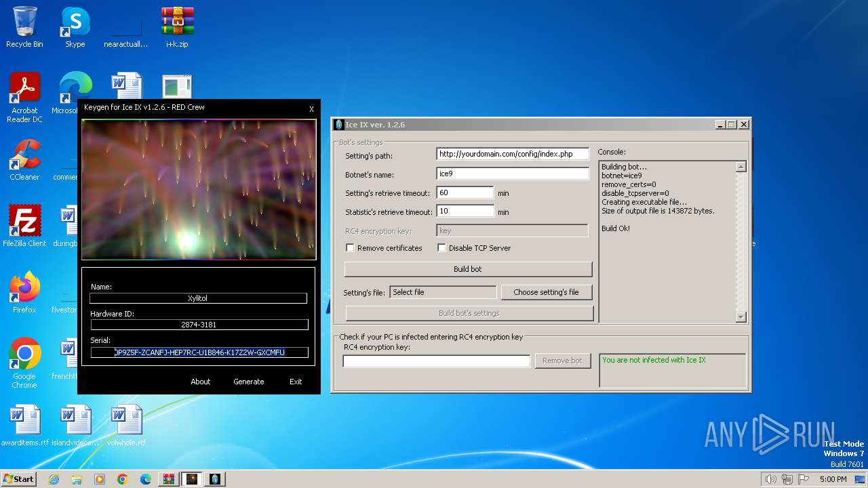This screenshot has height=488, width=868.
Task: Click infection check RC4 key input
Action: tap(437, 361)
